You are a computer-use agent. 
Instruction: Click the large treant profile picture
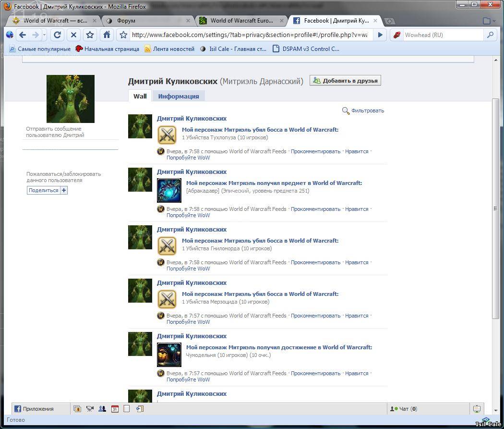pyautogui.click(x=71, y=99)
